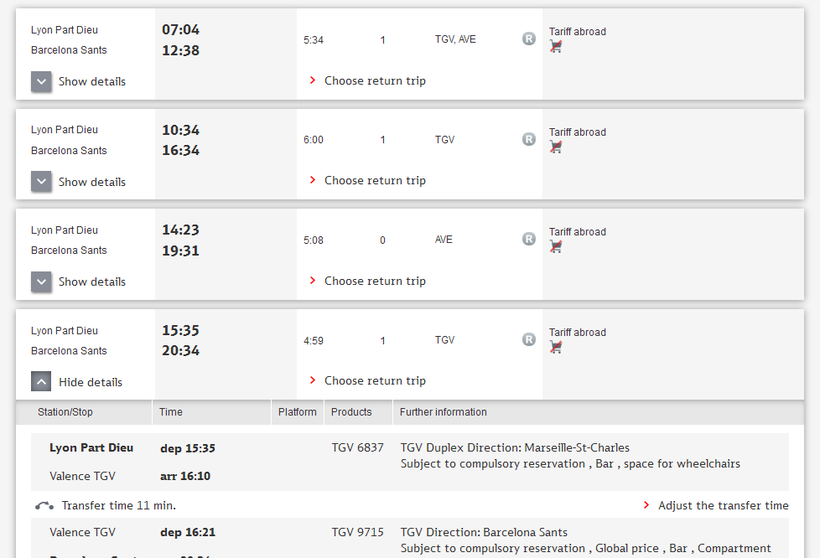
Task: Open Adjust the transfer time link
Action: tap(722, 506)
